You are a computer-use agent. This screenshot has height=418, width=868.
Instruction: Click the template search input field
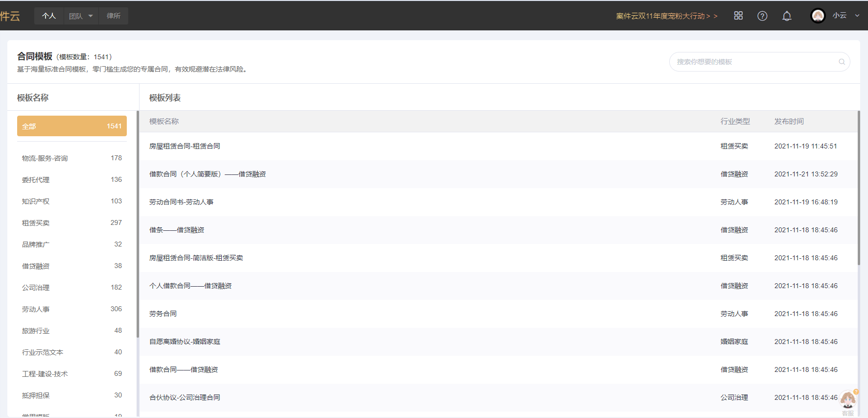tap(754, 62)
